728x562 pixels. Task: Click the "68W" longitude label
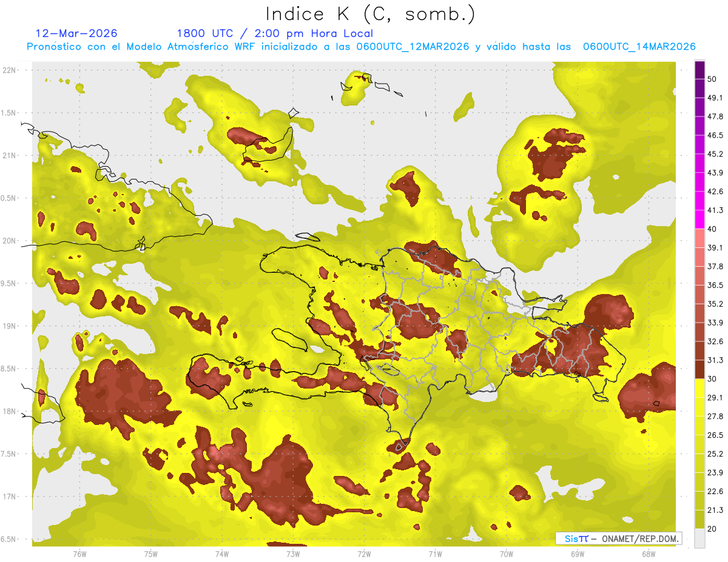point(648,554)
